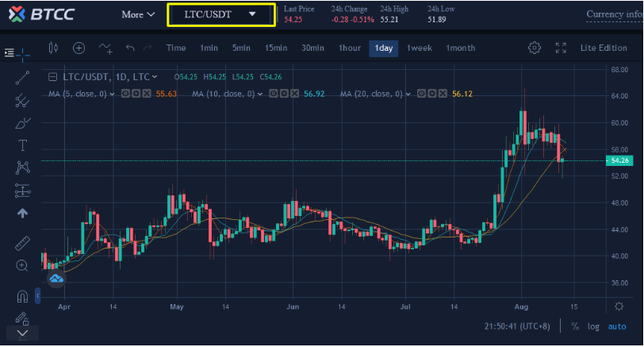The image size is (644, 347).
Task: Enter fullscreen chart mode
Action: coord(561,48)
